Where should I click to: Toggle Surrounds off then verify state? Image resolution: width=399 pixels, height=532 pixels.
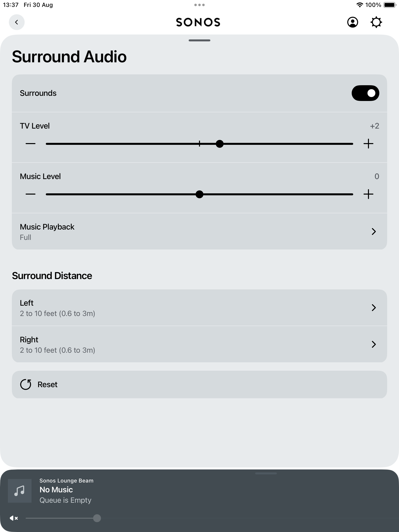coord(365,93)
